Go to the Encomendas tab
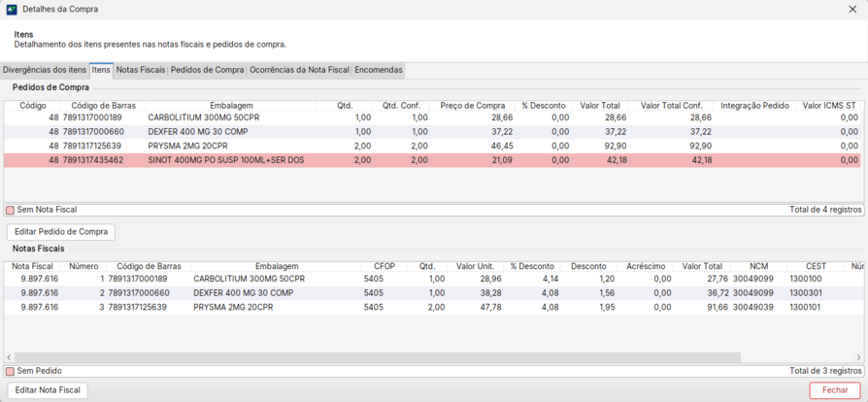This screenshot has height=402, width=868. (378, 70)
